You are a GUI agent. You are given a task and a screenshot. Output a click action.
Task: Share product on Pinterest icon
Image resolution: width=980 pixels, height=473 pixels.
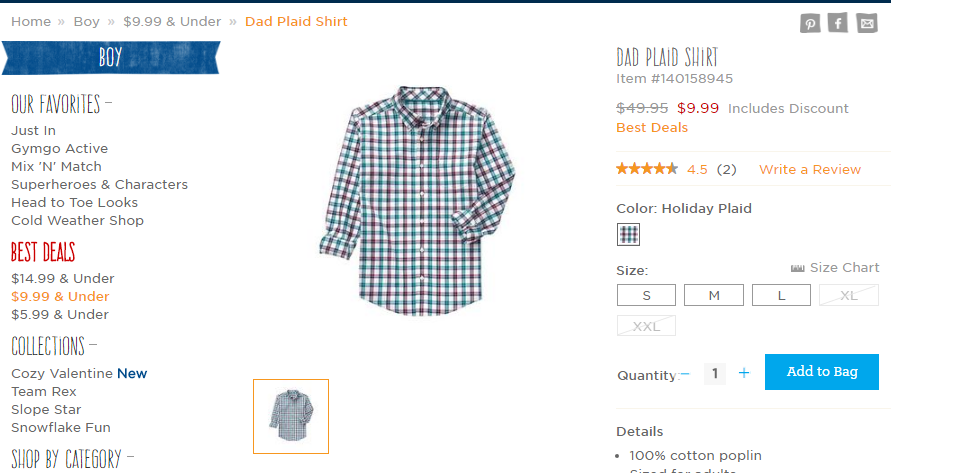tap(810, 24)
